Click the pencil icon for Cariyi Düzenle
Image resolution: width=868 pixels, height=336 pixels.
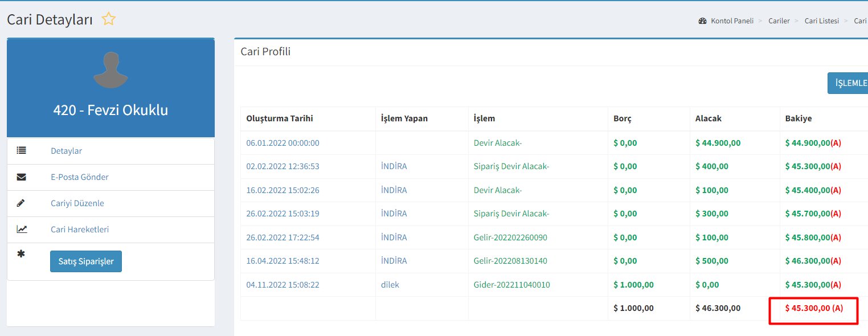[22, 203]
